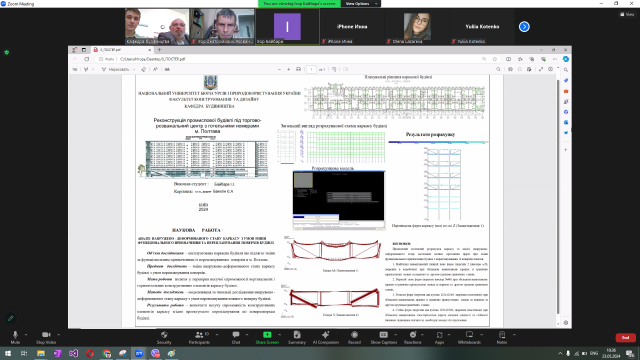Start recording with the Record button

coord(354,337)
